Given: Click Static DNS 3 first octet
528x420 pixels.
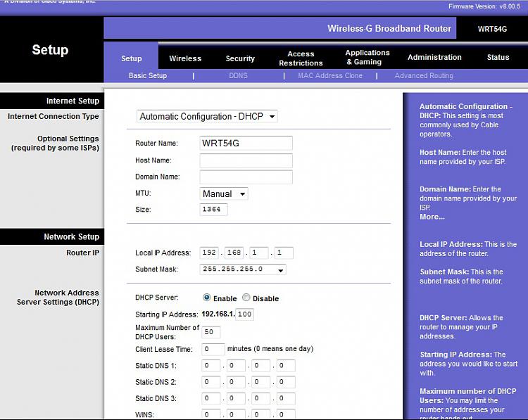Looking at the screenshot, I should pyautogui.click(x=210, y=398).
